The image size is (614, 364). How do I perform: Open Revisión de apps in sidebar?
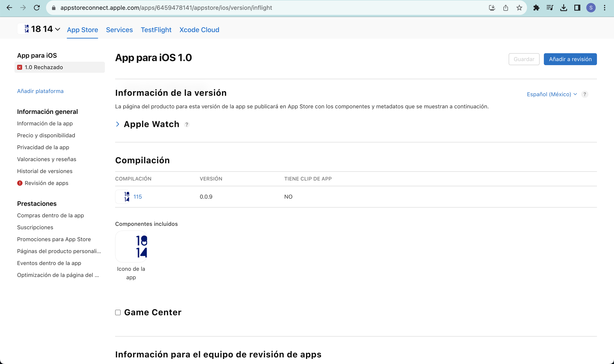click(46, 183)
